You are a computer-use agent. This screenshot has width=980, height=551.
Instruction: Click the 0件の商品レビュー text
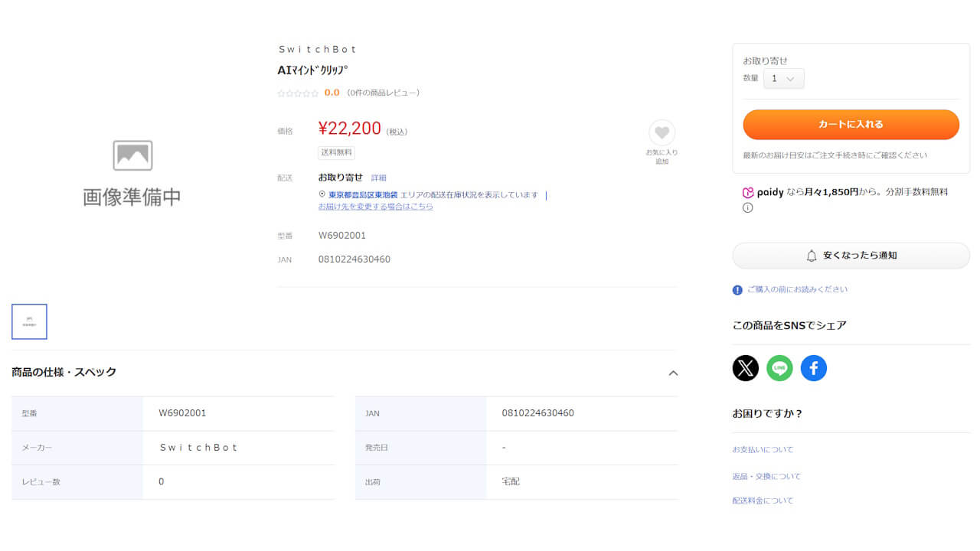coord(383,93)
